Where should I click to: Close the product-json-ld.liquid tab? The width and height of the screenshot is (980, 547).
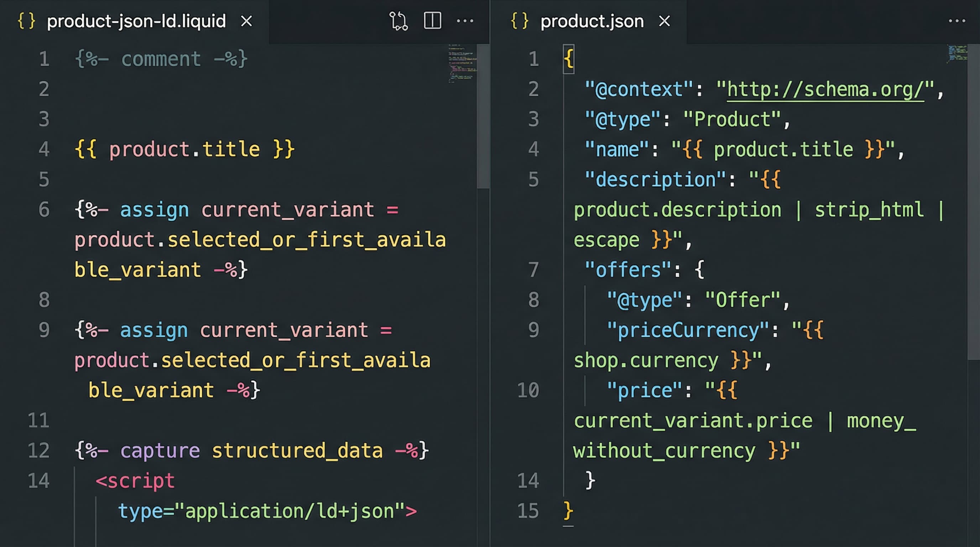tap(246, 21)
